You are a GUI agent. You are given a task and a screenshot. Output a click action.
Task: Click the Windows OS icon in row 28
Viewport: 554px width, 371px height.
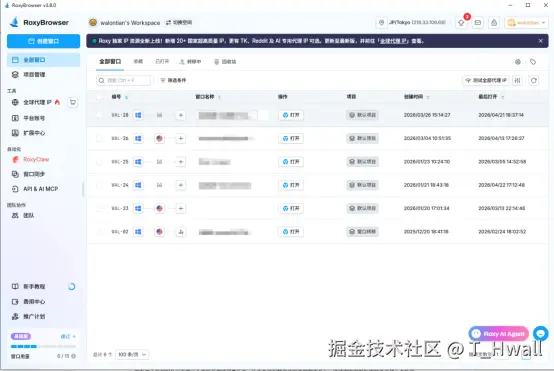click(138, 115)
